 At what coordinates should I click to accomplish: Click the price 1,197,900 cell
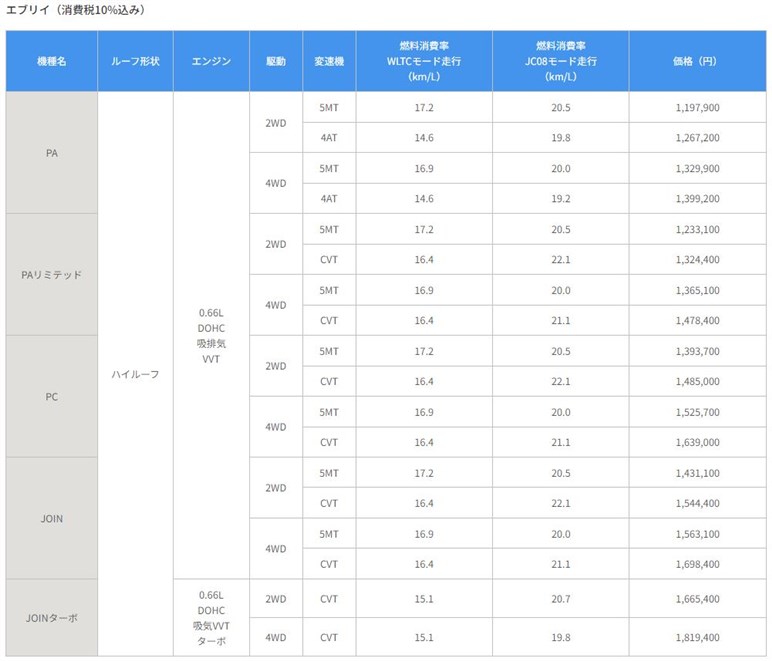pyautogui.click(x=696, y=107)
